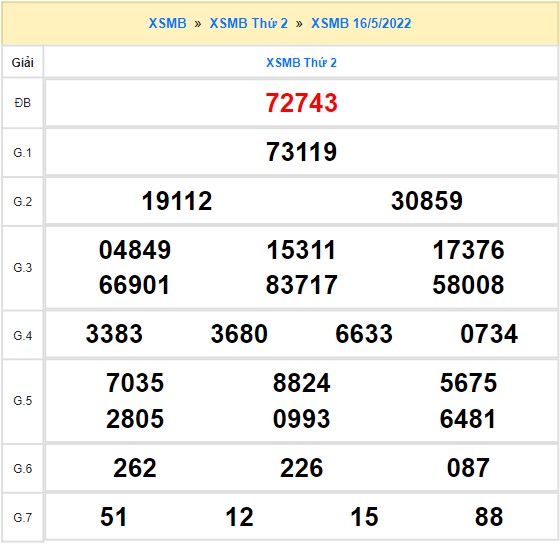Select the special prize number 72743
The width and height of the screenshot is (560, 544).
tap(301, 103)
